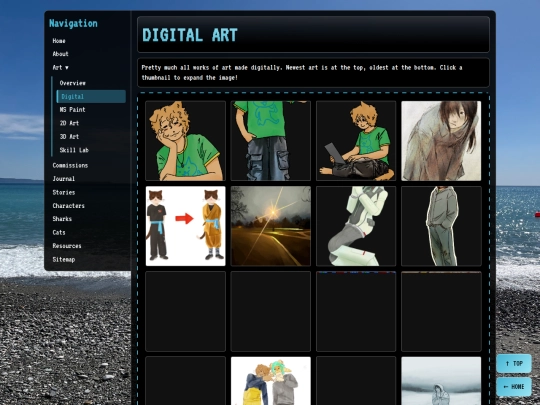Expand the night road streetlight thumbnail

(x=271, y=226)
